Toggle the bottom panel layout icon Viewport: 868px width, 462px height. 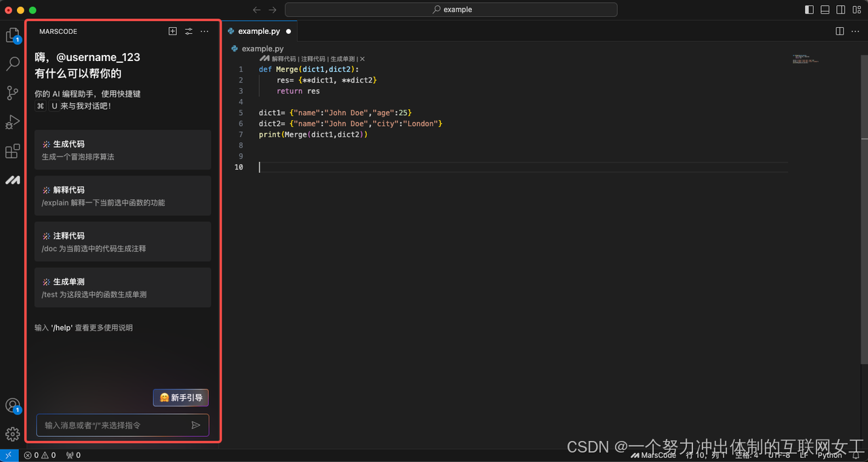pyautogui.click(x=825, y=9)
